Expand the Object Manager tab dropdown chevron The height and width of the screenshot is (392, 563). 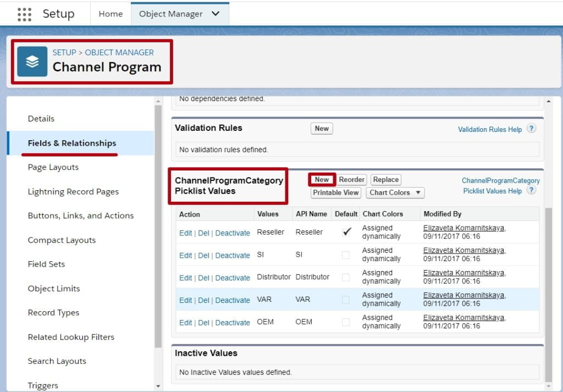(x=216, y=14)
